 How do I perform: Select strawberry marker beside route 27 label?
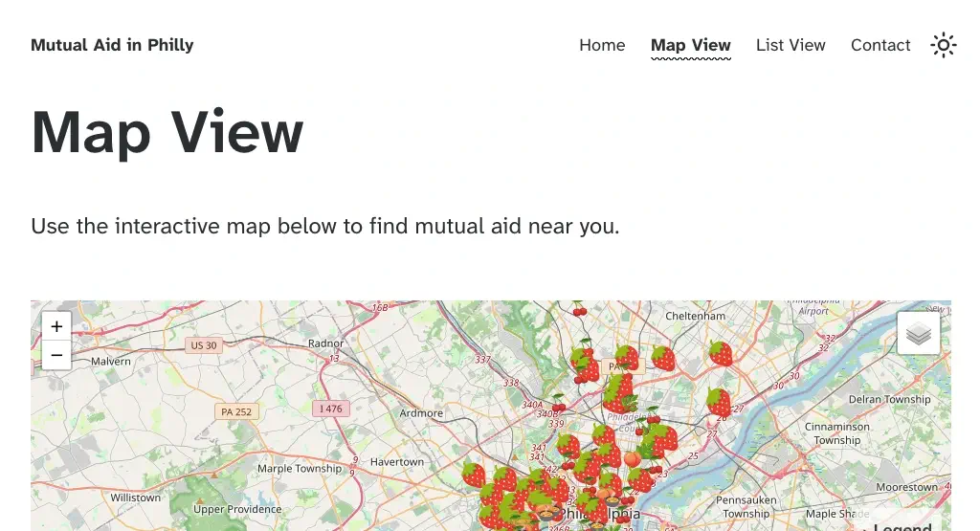(719, 402)
